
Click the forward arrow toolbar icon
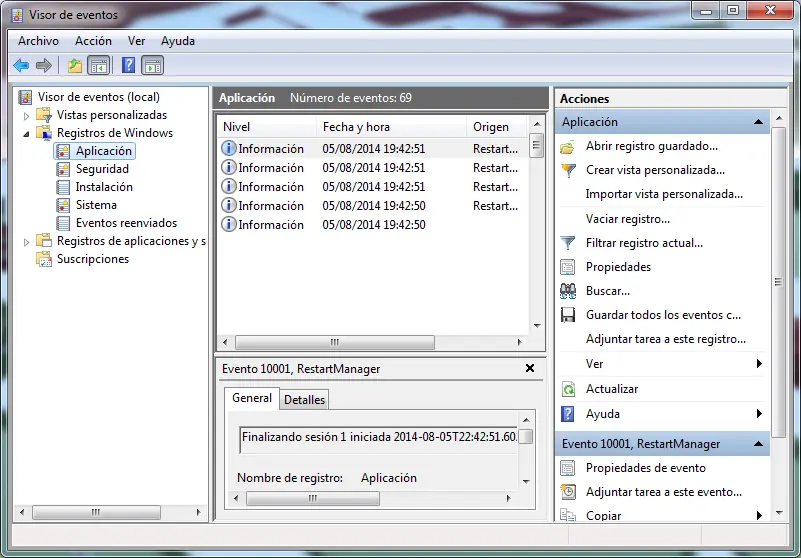click(44, 65)
